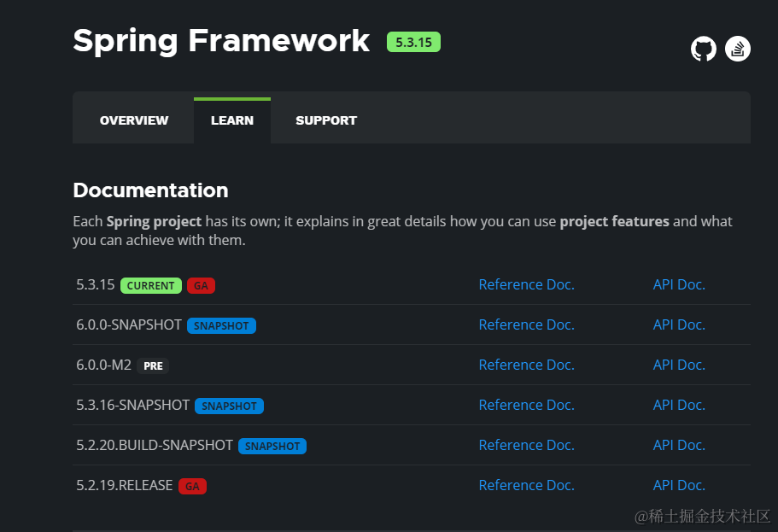Viewport: 778px width, 532px height.
Task: Click the 5.3.16-SNAPSHOT version text
Action: (x=133, y=405)
